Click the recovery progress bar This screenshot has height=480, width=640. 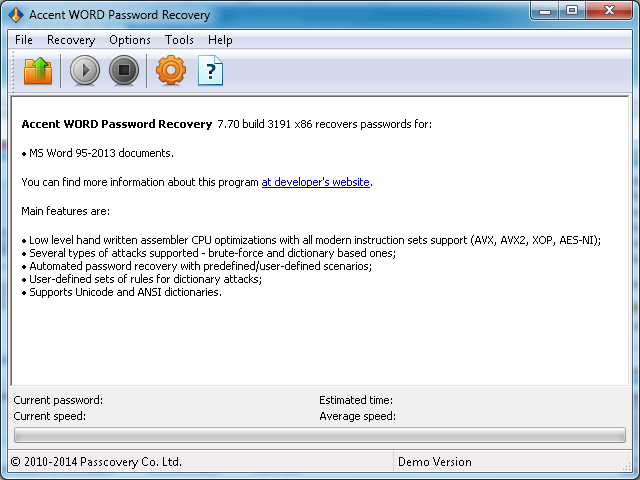coord(320,435)
